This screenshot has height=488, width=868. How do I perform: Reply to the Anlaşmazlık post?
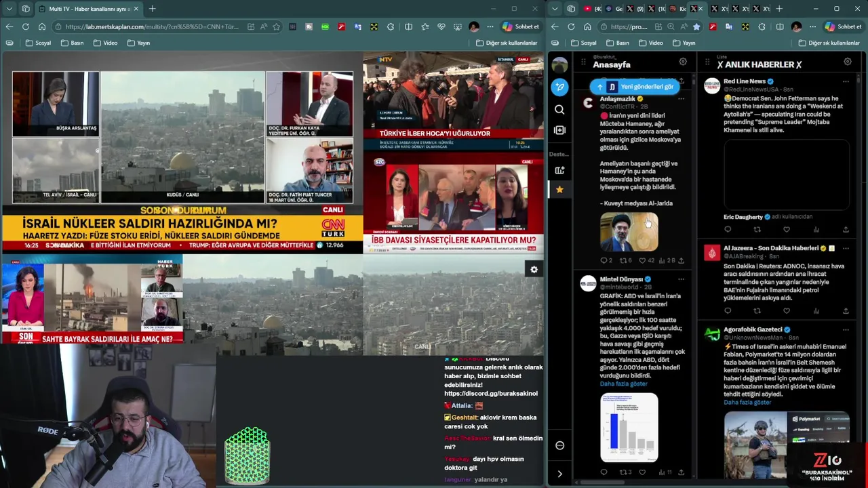(x=604, y=260)
